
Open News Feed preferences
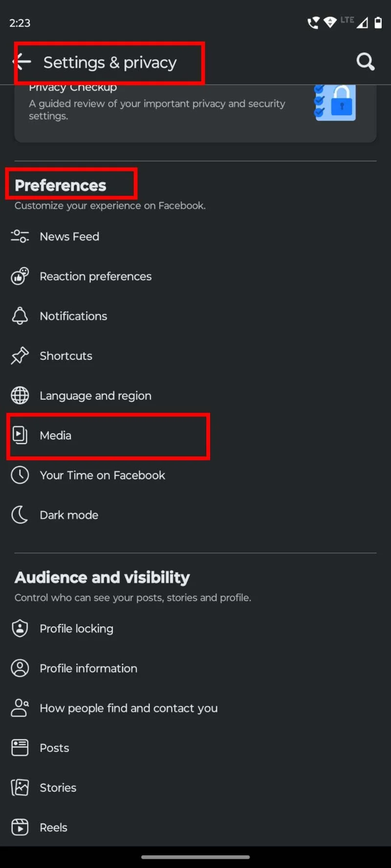(x=69, y=237)
